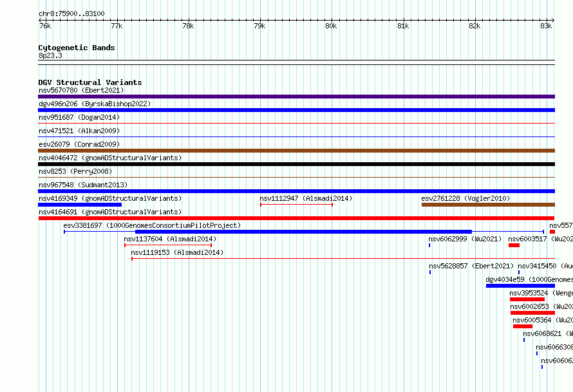Click the 79k ruler position label
This screenshot has width=573, height=392.
click(x=259, y=26)
